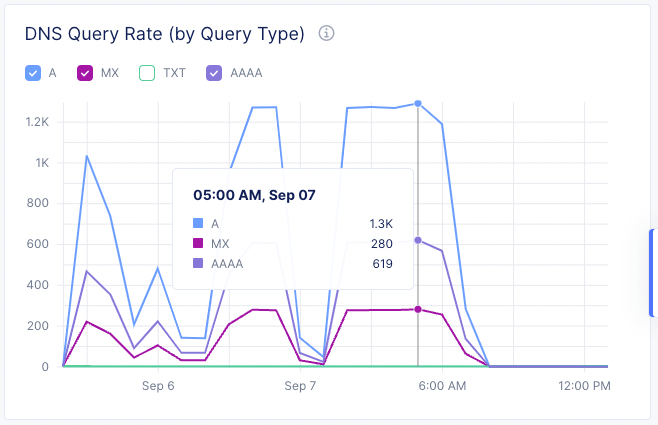Enable the TXT query type checkbox
Image resolution: width=658 pixels, height=425 pixels.
click(147, 73)
